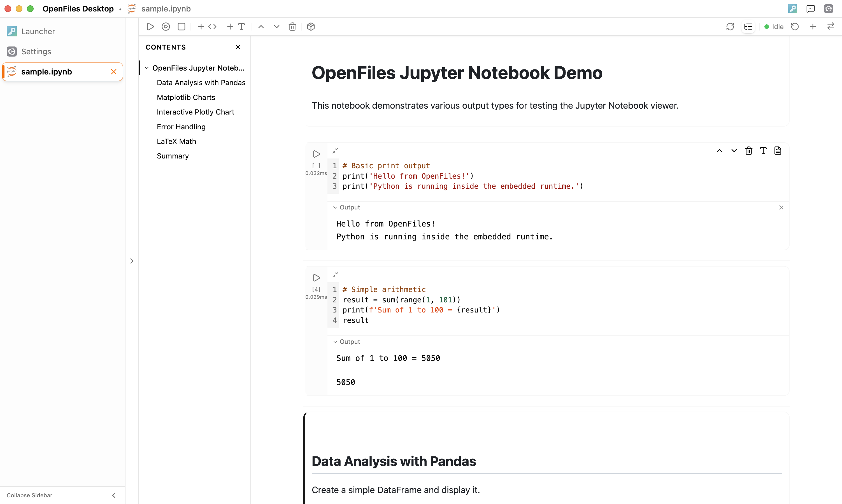Move cell up using toolbar chevron
This screenshot has height=504, width=842.
pos(261,27)
